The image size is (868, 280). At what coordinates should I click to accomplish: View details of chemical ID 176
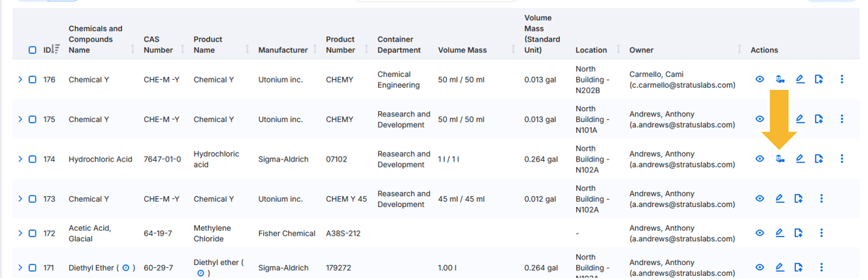(x=760, y=80)
